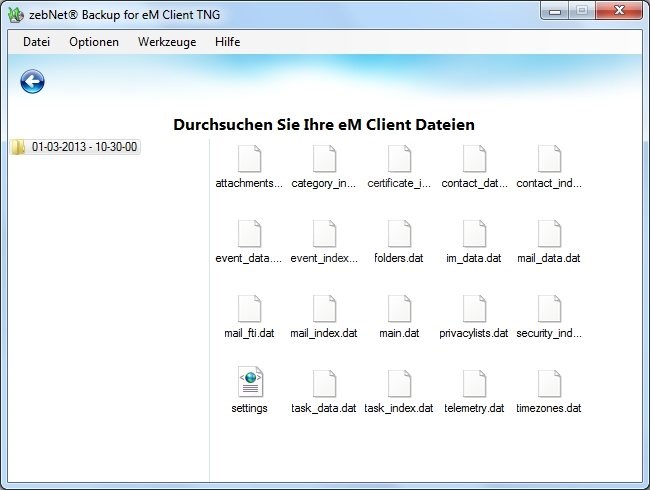Select the mail_data.dat file icon
Screen dimensions: 650x490
point(549,233)
